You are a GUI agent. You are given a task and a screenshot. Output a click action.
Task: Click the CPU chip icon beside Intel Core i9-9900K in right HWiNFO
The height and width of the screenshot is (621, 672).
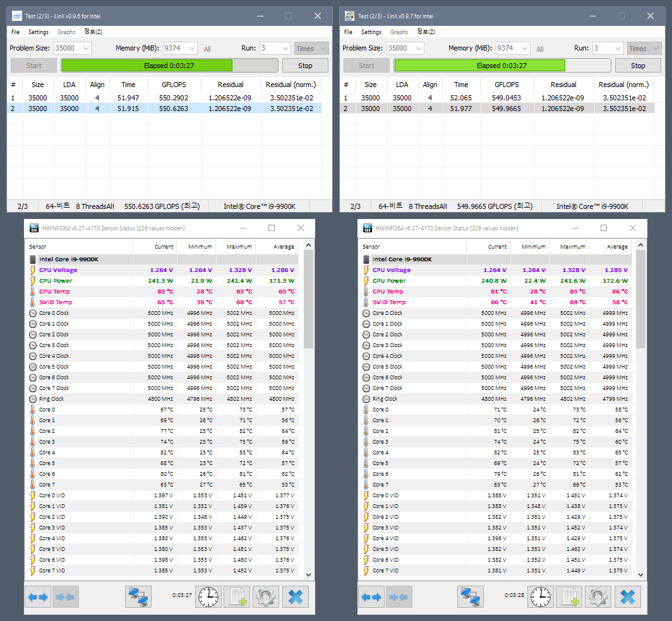[x=366, y=259]
